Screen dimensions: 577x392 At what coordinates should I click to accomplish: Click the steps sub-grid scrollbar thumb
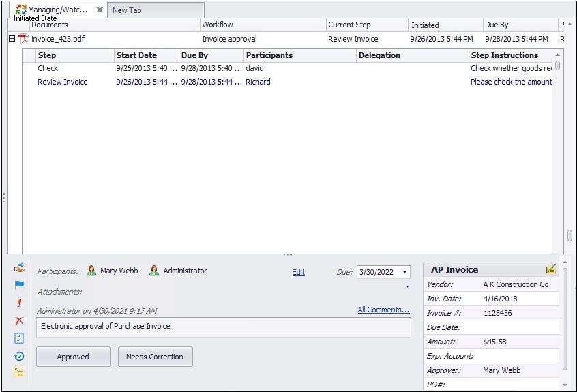[557, 65]
